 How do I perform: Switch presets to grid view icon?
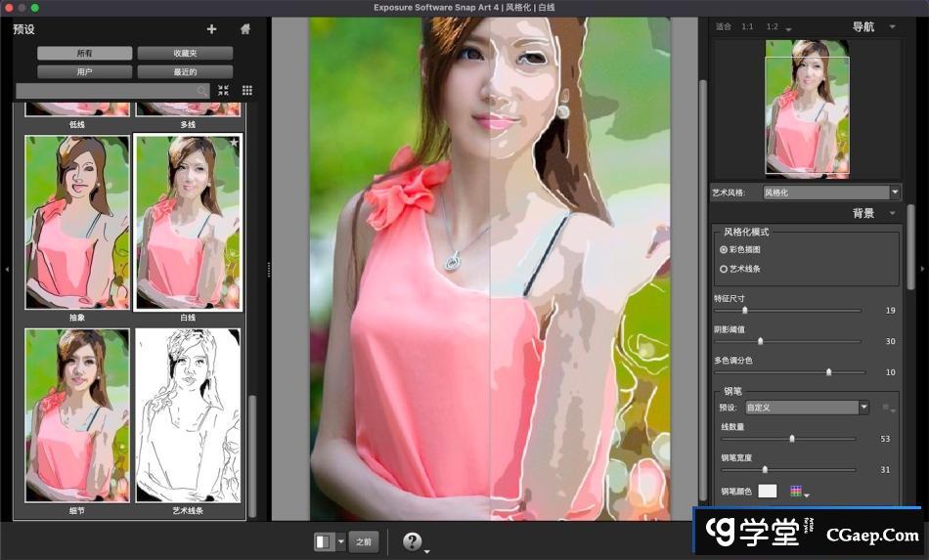[x=247, y=91]
